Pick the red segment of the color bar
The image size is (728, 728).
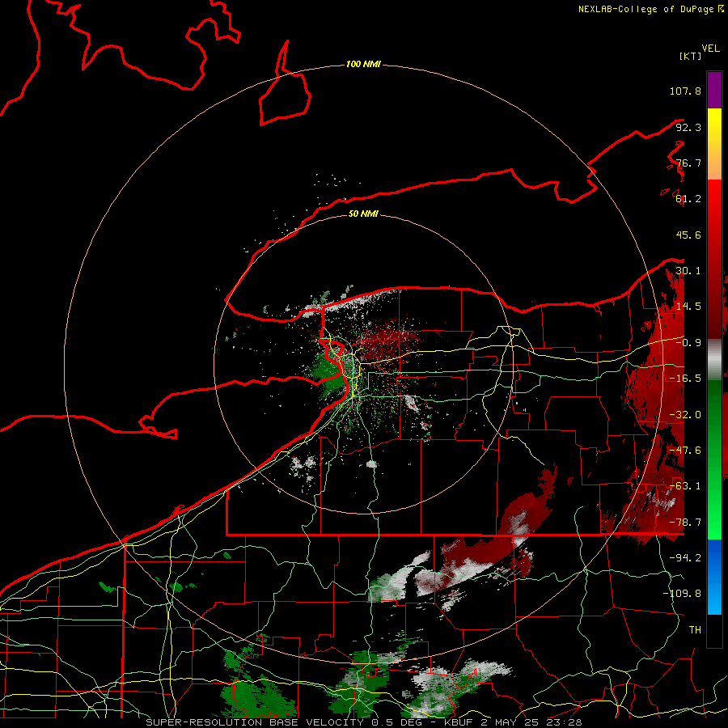coord(714,259)
